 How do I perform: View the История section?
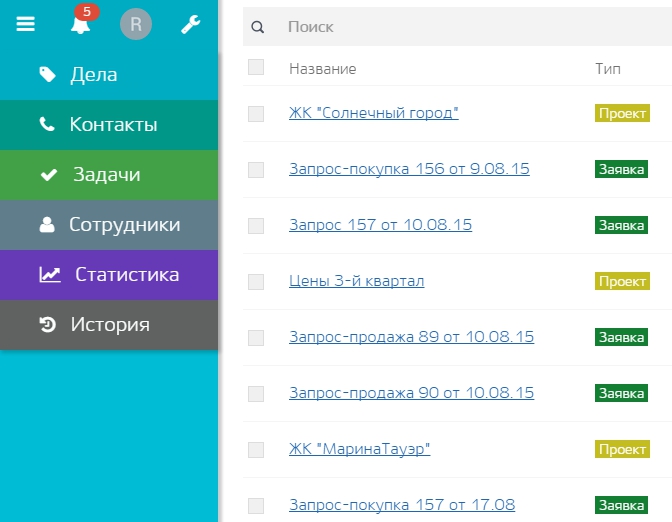[109, 325]
